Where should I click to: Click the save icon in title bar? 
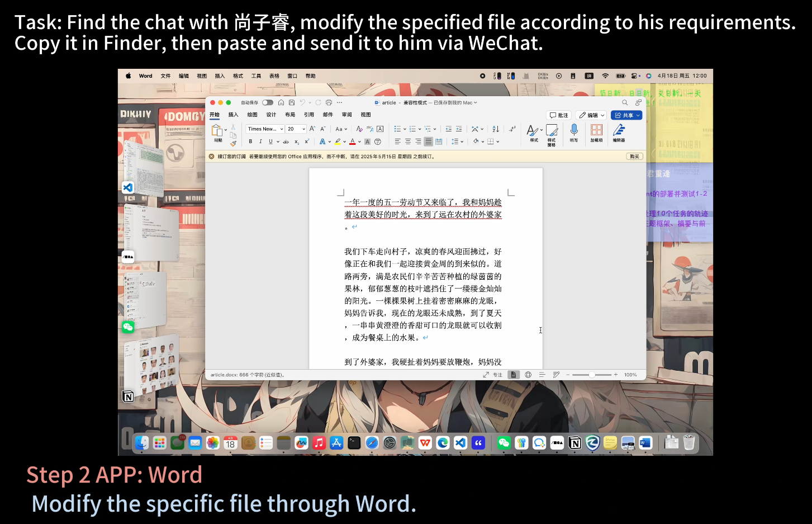(x=291, y=103)
